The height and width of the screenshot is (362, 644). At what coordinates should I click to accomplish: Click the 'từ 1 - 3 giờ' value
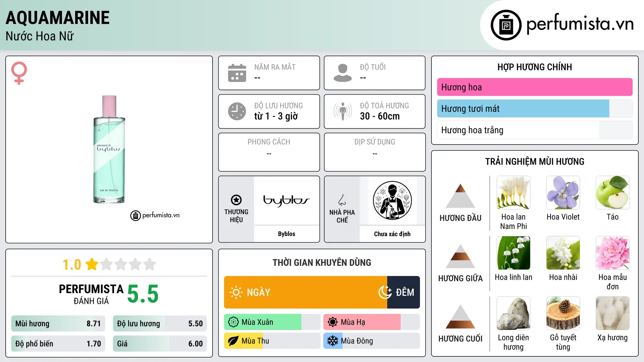276,116
